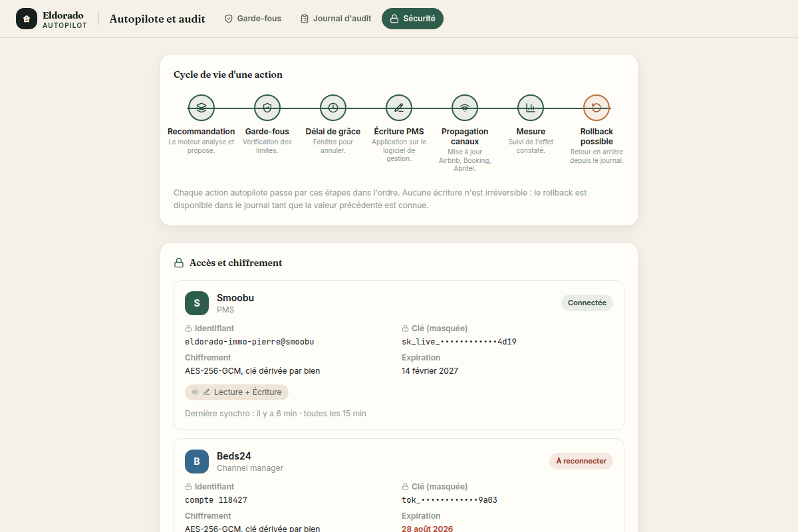Click the lock icon beside Accès et chiffrement
The height and width of the screenshot is (532, 798).
point(179,263)
